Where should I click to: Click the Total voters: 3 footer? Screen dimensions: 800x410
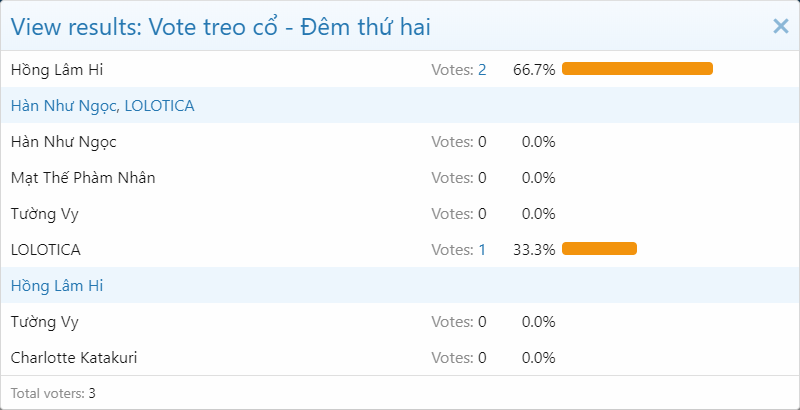pos(53,393)
